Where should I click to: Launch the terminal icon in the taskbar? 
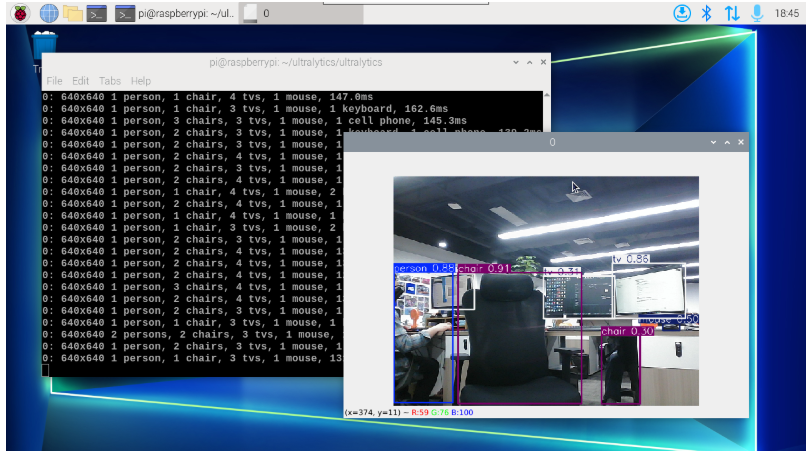(x=96, y=13)
